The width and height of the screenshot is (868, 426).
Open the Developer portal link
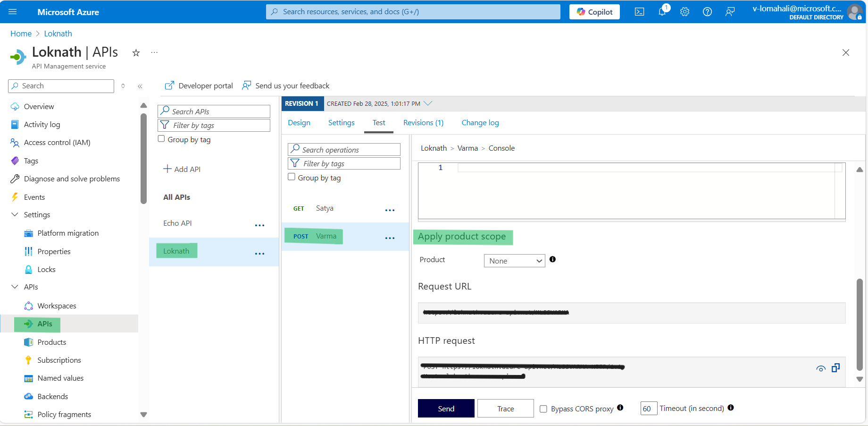coord(199,86)
